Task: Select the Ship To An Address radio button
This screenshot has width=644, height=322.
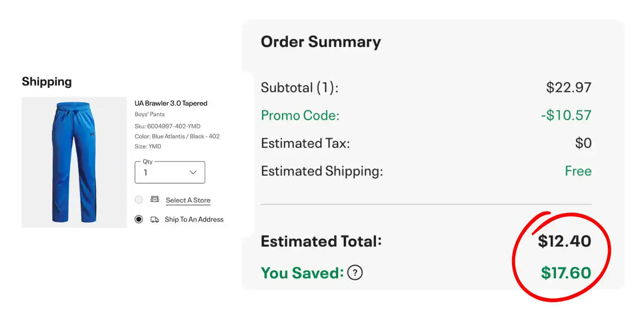Action: coord(139,219)
